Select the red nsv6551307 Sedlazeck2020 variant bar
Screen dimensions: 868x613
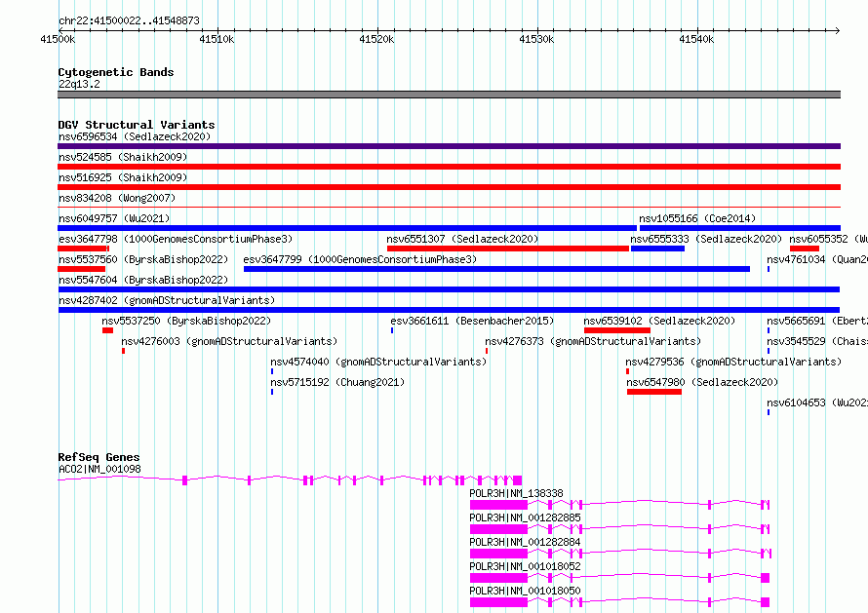point(507,249)
